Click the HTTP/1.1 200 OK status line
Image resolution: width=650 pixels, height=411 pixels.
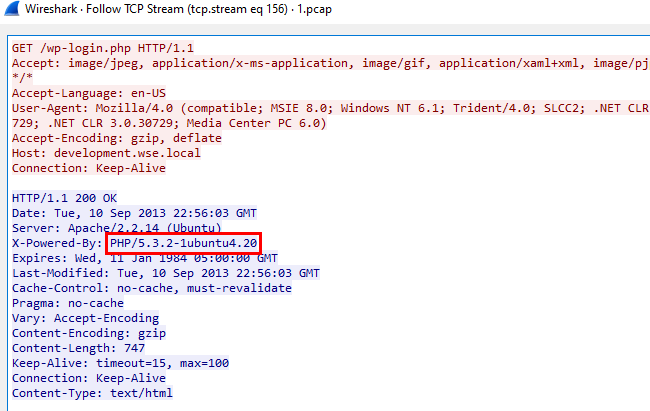coord(64,198)
